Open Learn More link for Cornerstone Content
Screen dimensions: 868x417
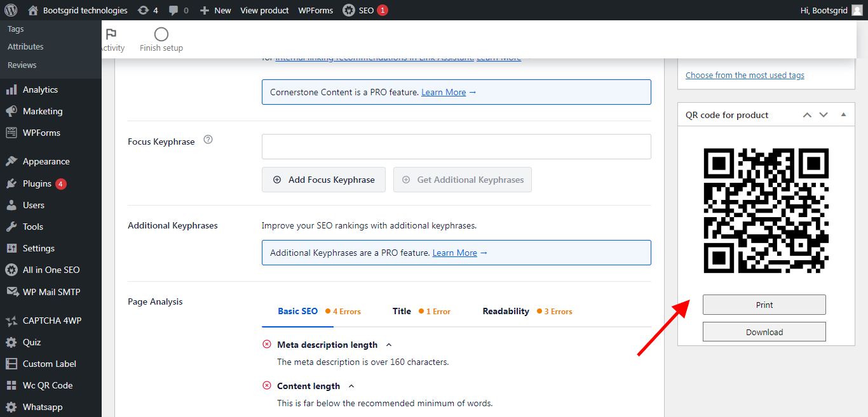pos(444,92)
